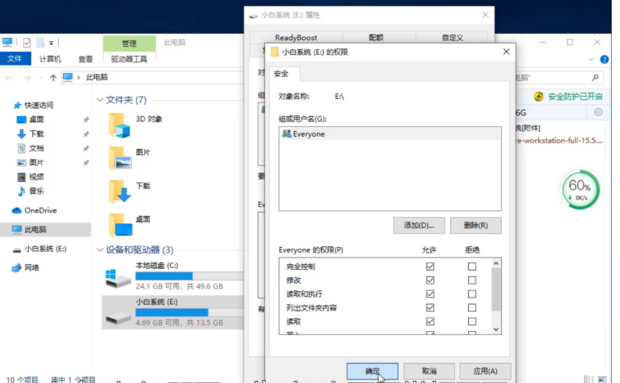
Task: Select the Everyone entry in the user list
Action: click(390, 134)
